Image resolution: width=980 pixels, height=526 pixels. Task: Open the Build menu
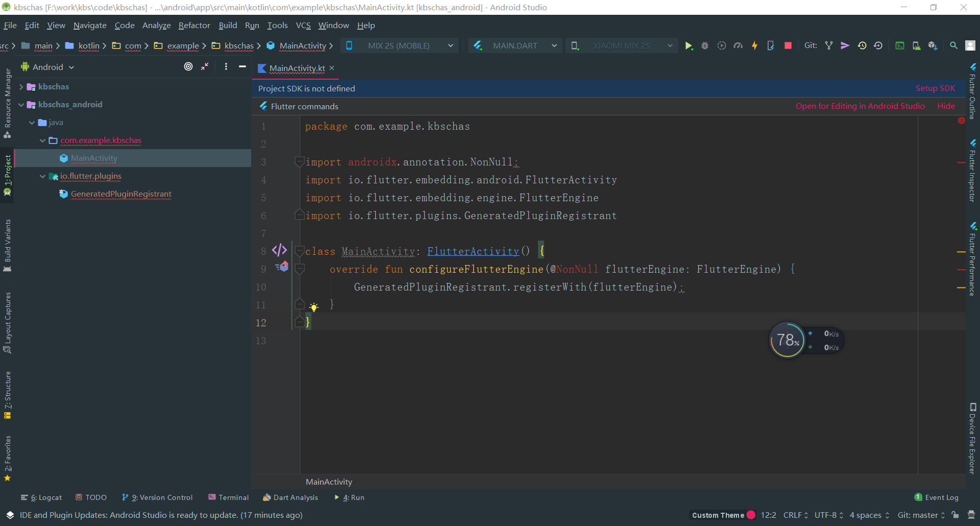click(228, 25)
